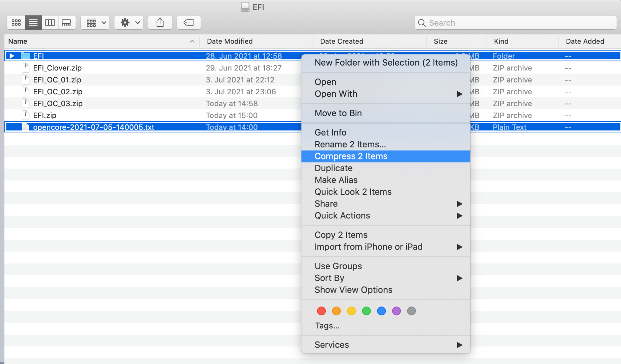
Task: Sort by Date Modified column header
Action: click(x=230, y=41)
